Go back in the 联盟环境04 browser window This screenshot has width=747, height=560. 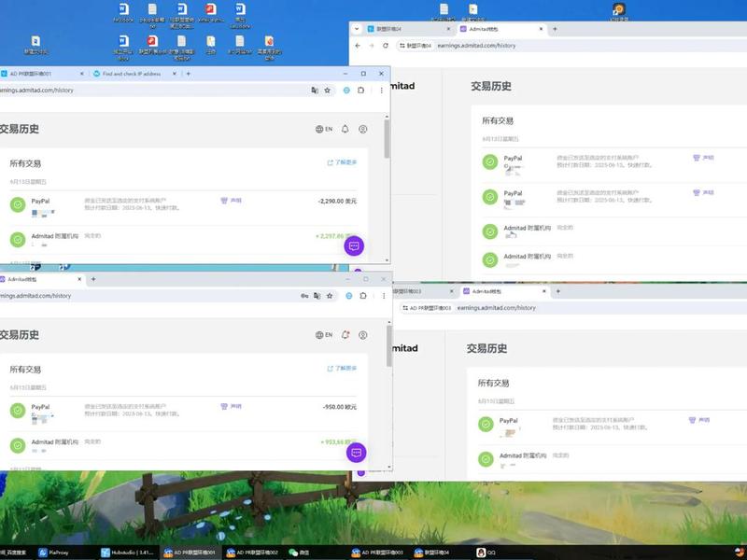point(358,45)
